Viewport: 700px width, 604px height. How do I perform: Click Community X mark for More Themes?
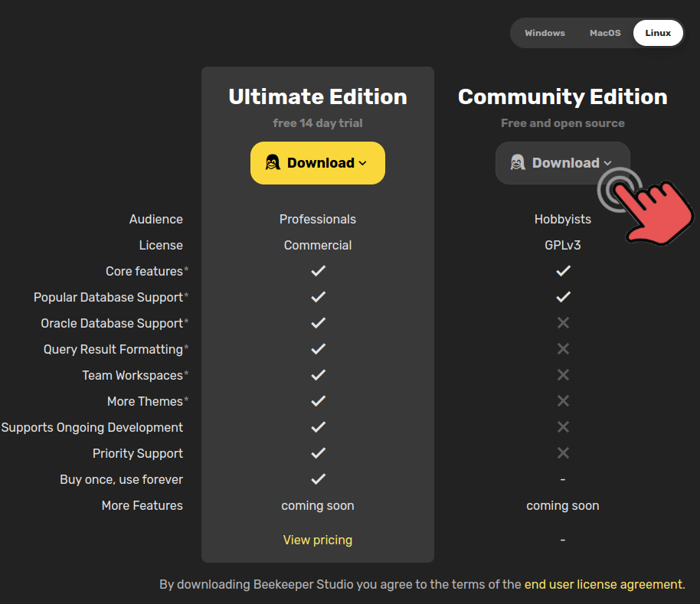pyautogui.click(x=563, y=401)
